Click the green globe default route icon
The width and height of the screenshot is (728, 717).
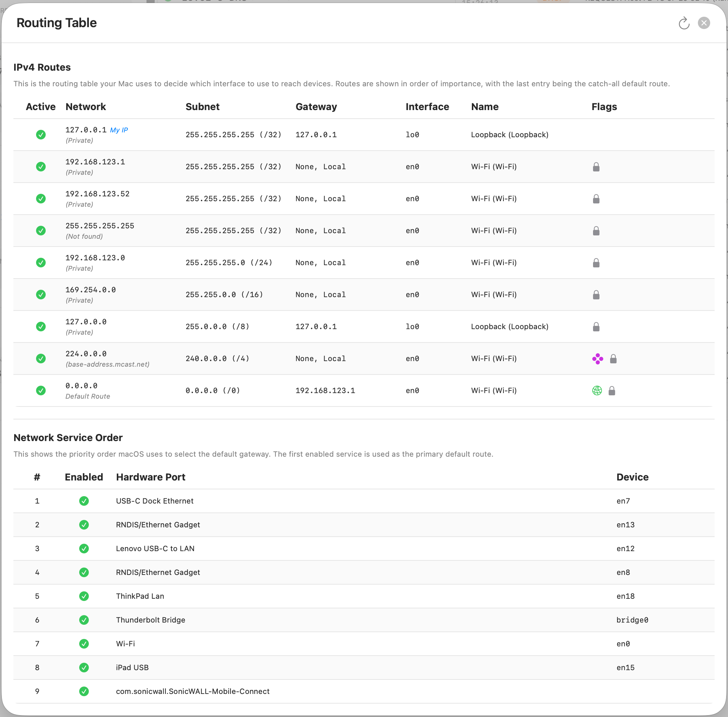[x=597, y=391]
